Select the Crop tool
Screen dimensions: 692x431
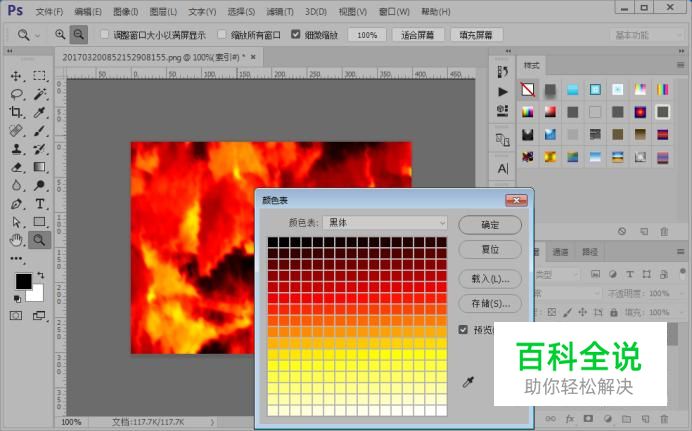[x=16, y=112]
